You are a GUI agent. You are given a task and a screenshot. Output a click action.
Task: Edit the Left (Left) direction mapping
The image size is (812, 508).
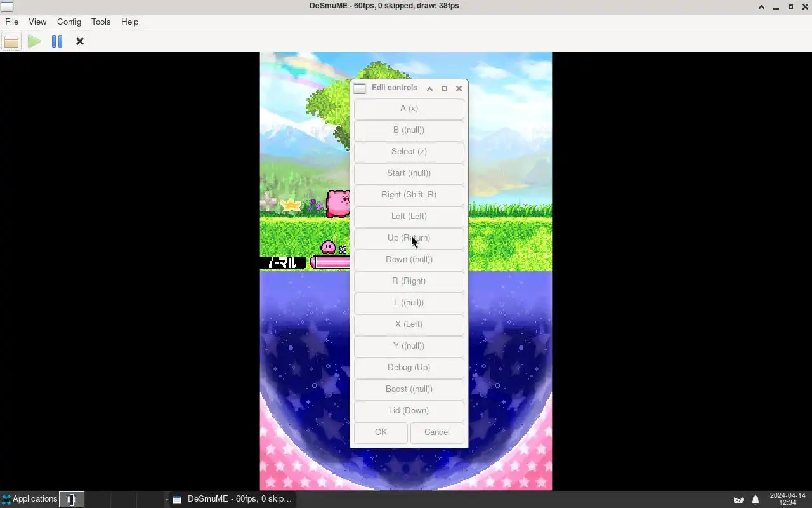point(409,217)
